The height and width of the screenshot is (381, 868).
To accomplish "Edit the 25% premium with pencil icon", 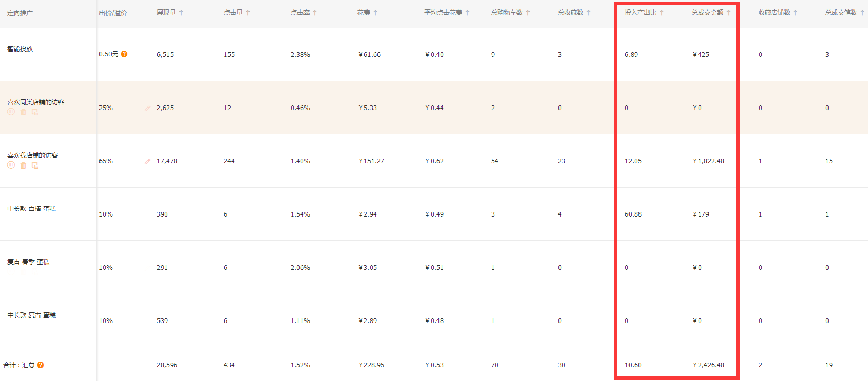I will [x=147, y=108].
